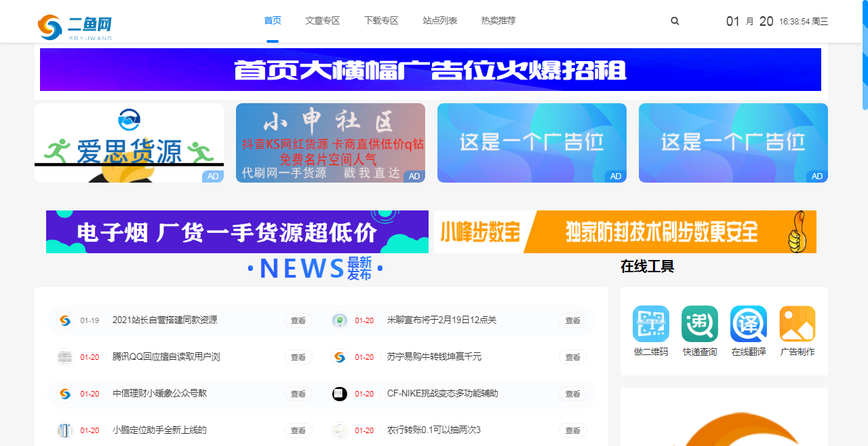Click avatar icon beside 腾讯QQ回应擅自读取用户浏
Image resolution: width=868 pixels, height=446 pixels.
pos(65,357)
